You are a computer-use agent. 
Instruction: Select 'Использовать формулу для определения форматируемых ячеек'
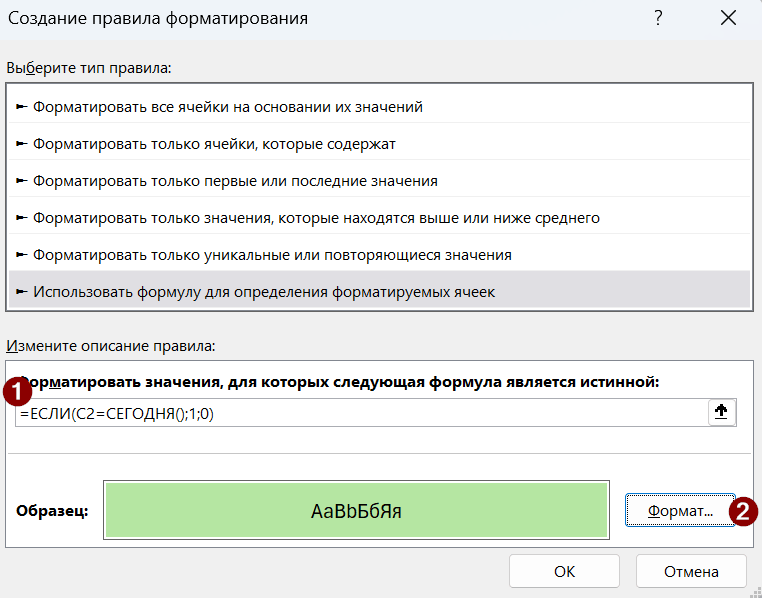pos(379,291)
